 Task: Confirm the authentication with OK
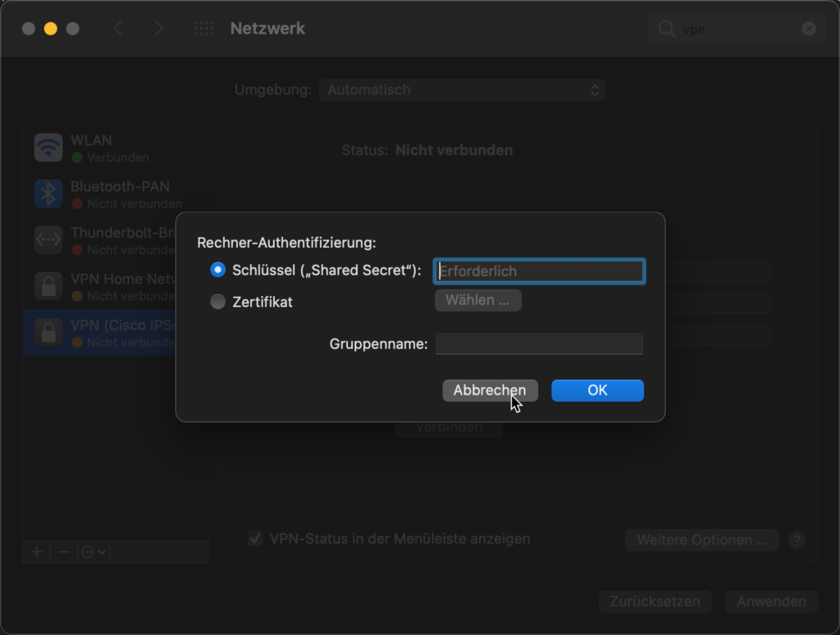tap(597, 391)
